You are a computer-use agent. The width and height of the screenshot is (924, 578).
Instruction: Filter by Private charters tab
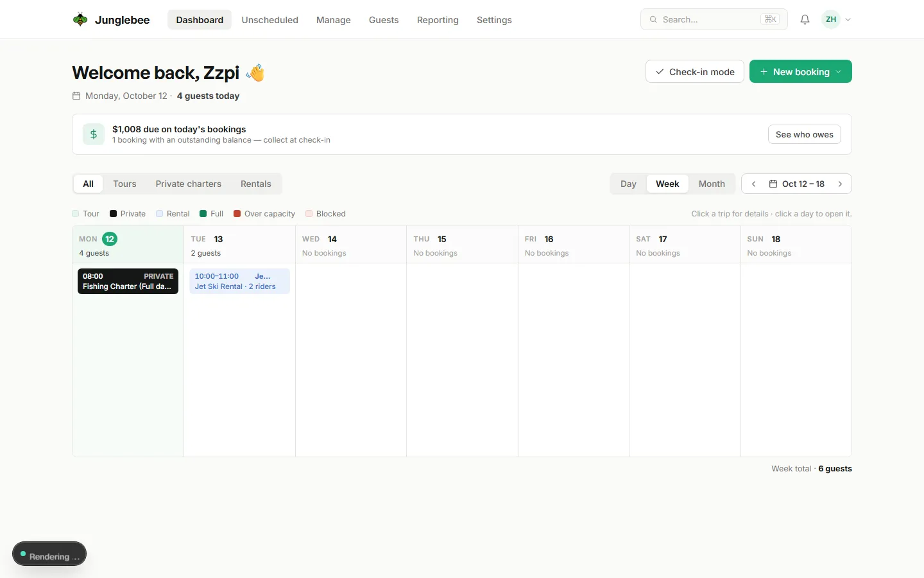pyautogui.click(x=189, y=184)
